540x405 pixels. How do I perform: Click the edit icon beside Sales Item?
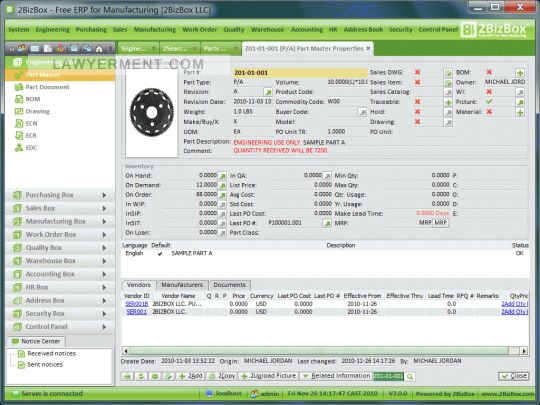tap(448, 83)
